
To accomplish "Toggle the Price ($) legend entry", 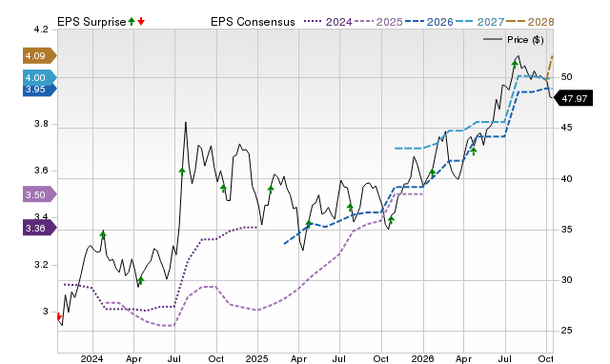I will click(x=513, y=40).
